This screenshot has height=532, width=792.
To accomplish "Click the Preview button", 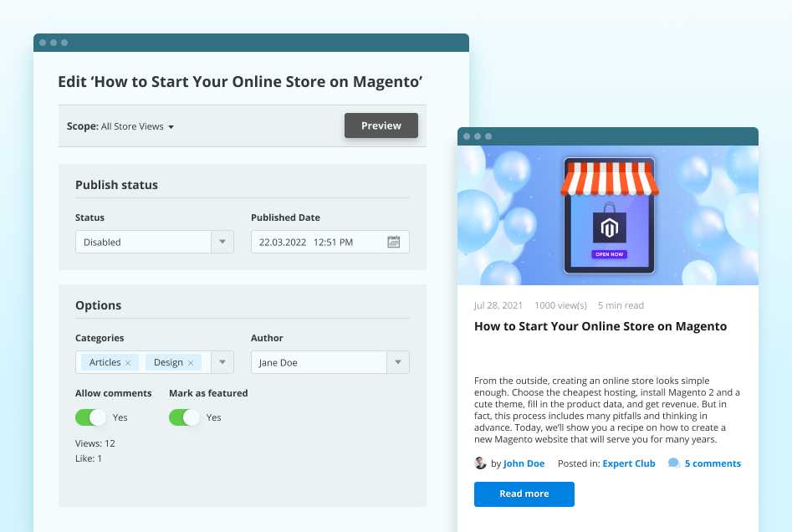I will pyautogui.click(x=381, y=125).
